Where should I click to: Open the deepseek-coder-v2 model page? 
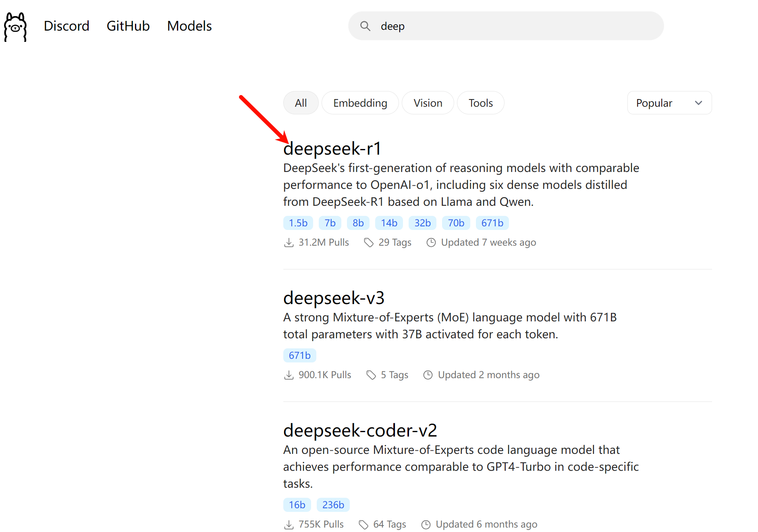coord(360,431)
